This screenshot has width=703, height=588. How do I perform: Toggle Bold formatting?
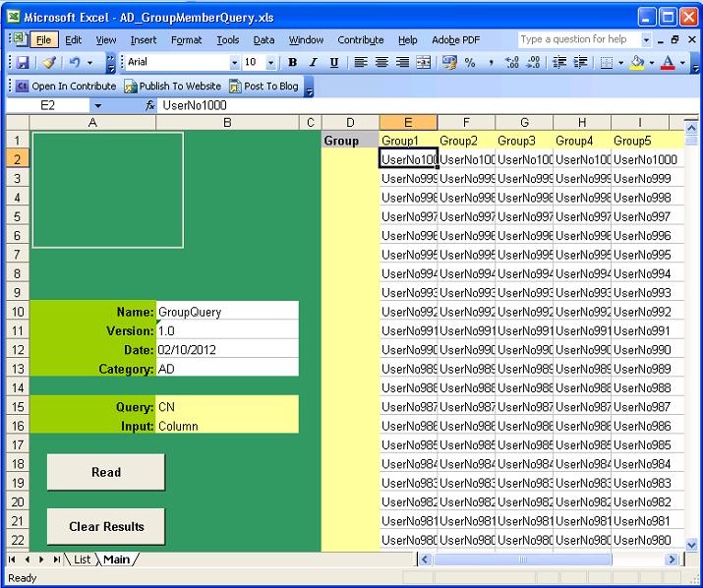point(292,62)
